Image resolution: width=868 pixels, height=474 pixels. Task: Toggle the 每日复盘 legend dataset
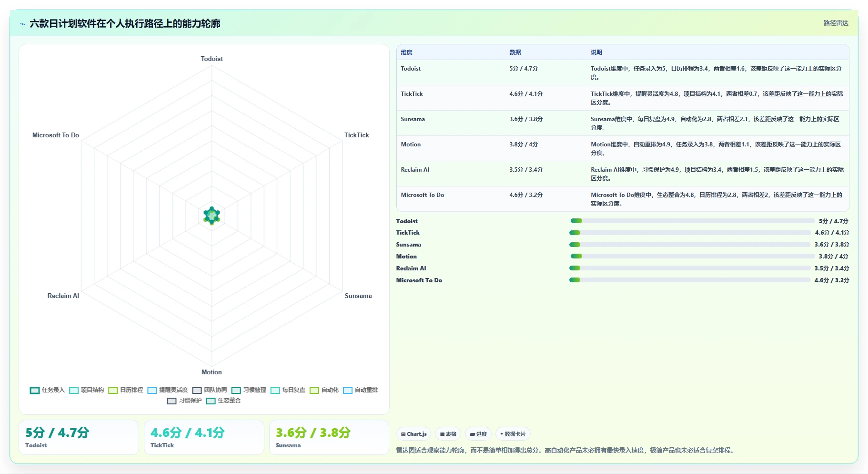click(288, 390)
